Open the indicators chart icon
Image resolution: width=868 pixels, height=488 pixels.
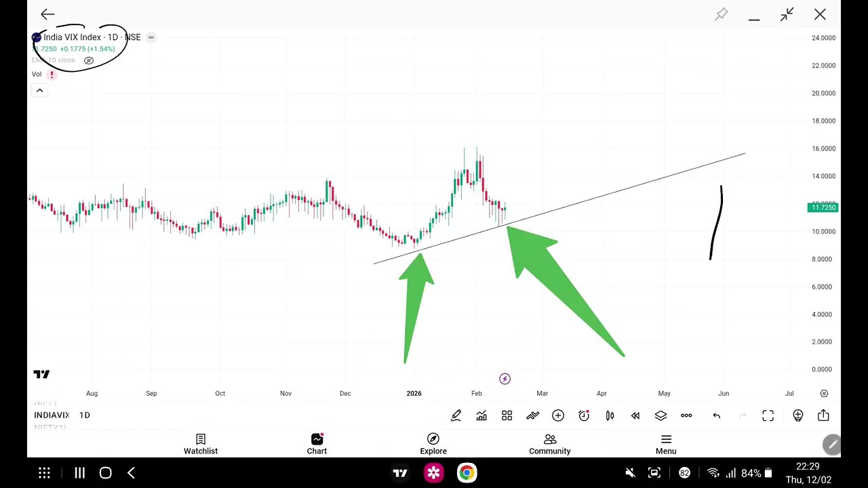[x=481, y=415]
